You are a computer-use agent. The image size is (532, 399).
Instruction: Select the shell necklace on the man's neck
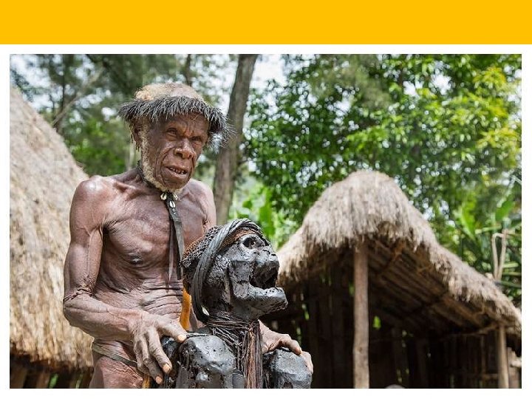(x=169, y=199)
